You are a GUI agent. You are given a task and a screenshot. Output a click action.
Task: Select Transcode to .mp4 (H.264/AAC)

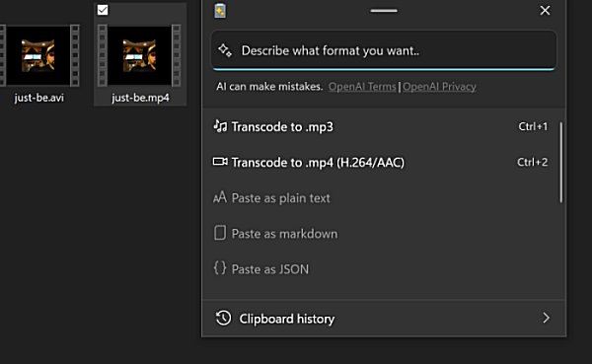381,163
